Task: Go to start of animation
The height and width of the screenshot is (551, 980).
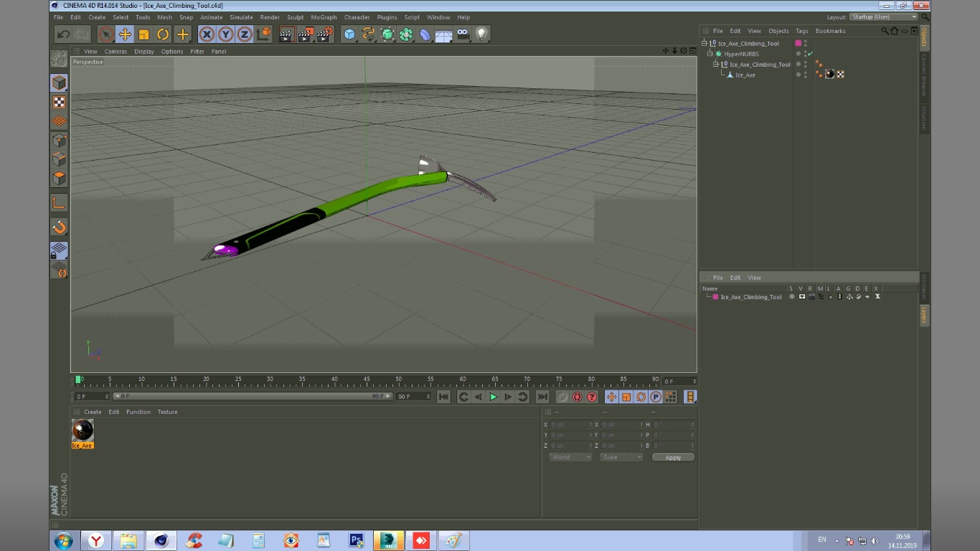Action: point(444,397)
